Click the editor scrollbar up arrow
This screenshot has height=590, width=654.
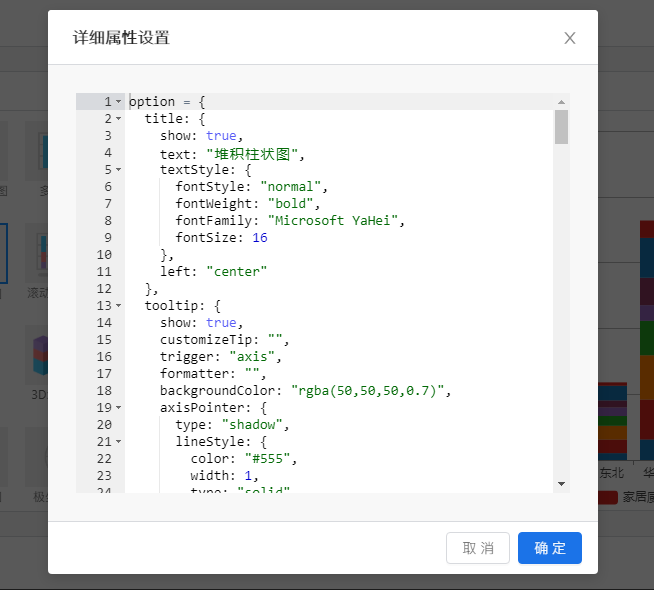pos(561,102)
